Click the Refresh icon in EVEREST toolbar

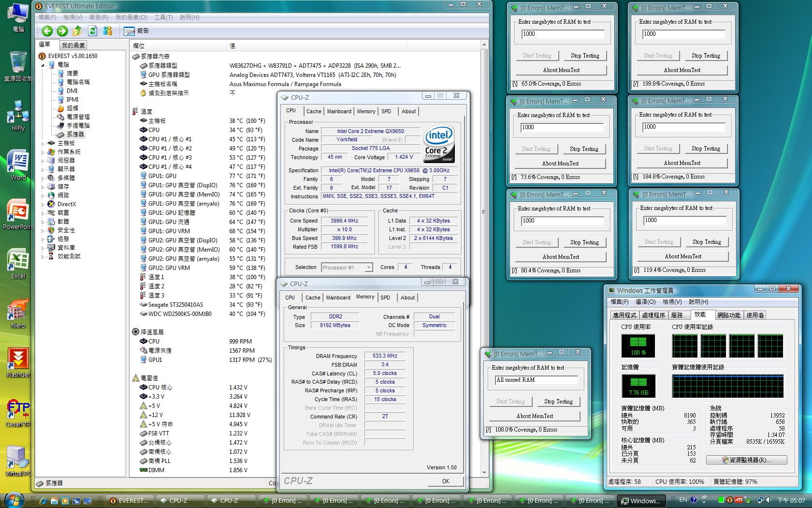[x=92, y=31]
